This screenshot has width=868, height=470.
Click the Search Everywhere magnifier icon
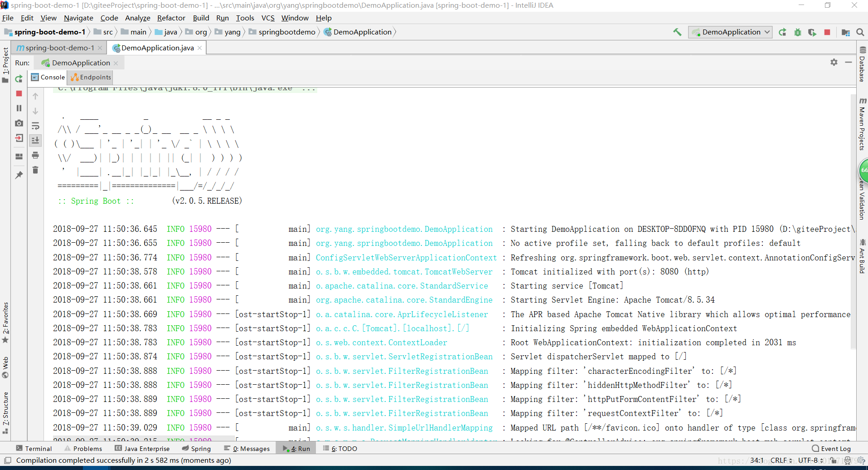point(860,32)
